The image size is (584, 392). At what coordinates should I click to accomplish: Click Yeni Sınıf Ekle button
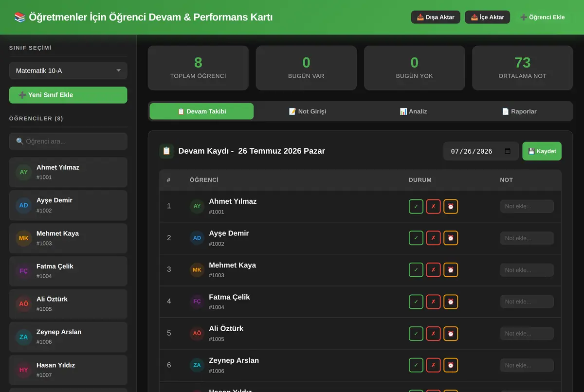point(68,95)
